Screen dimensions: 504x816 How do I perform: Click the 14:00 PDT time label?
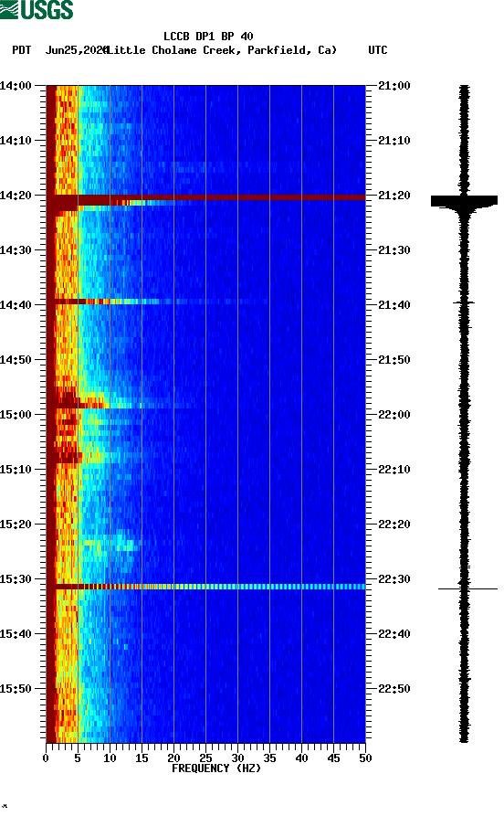coord(16,86)
